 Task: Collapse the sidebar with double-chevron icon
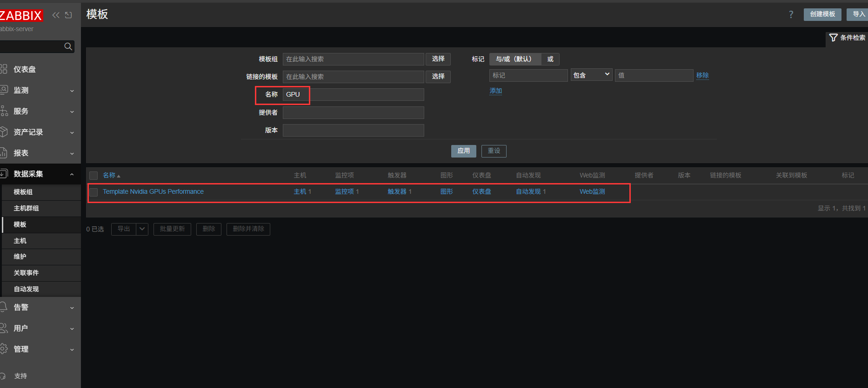56,15
